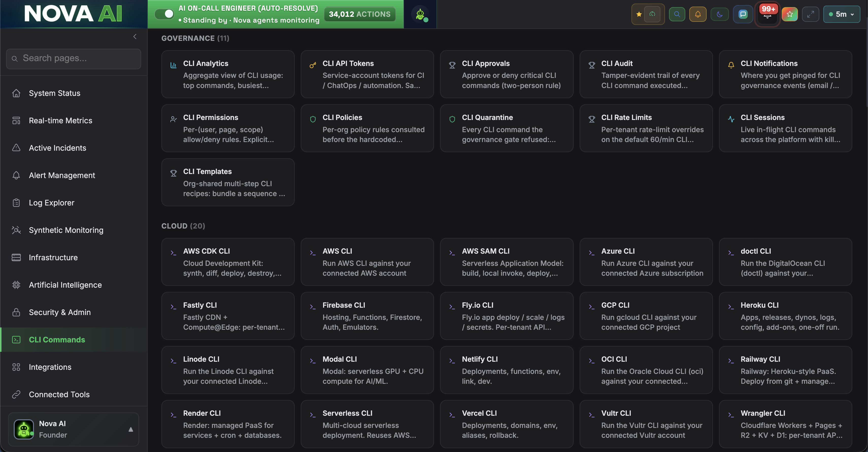Open the Wrangler CLI card
Viewport: 868px width, 452px height.
coord(786,424)
